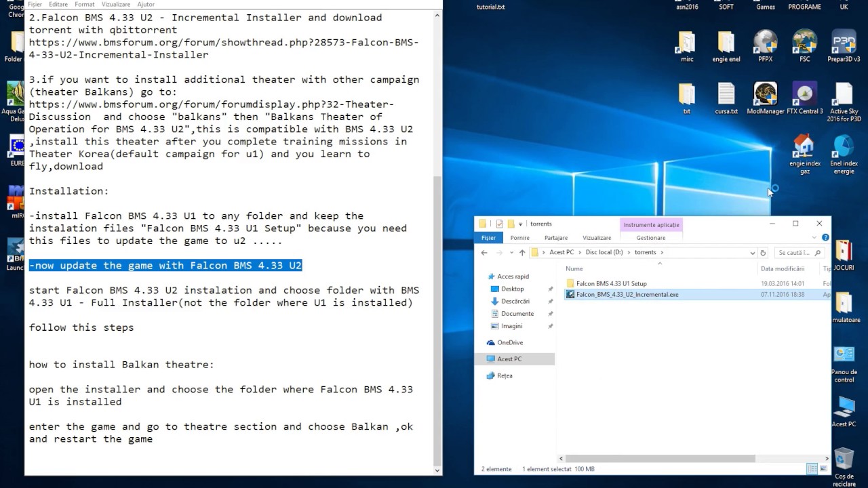Click 'how to install Balkan theatre:' line
The image size is (868, 488).
click(121, 365)
